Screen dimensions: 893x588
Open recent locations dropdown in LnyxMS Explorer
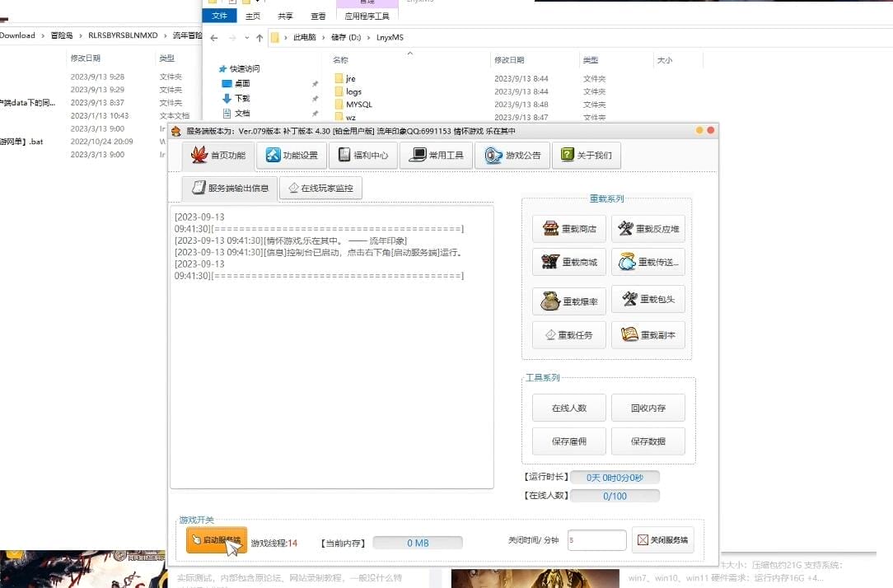pos(246,38)
